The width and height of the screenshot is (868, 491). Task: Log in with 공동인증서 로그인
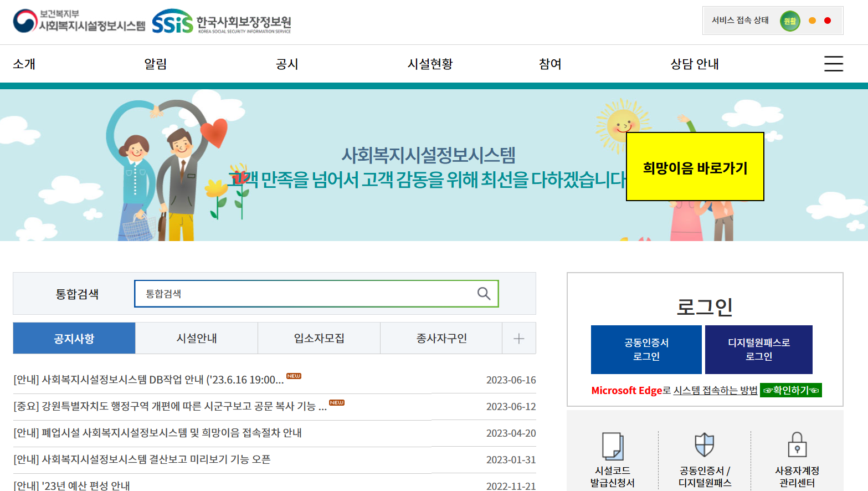point(646,349)
